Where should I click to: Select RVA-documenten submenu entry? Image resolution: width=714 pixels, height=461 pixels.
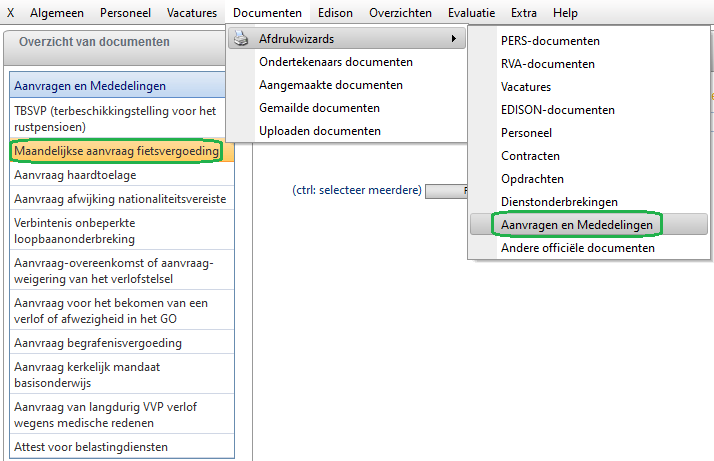tap(548, 64)
